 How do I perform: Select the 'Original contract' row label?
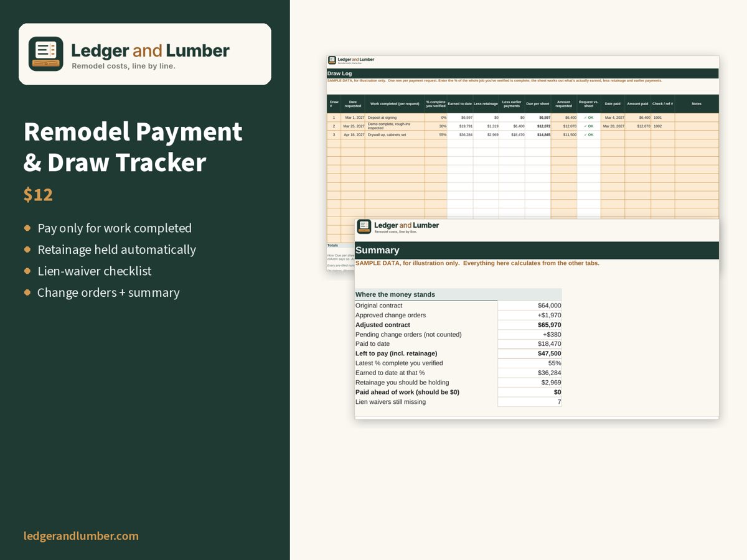(x=379, y=306)
